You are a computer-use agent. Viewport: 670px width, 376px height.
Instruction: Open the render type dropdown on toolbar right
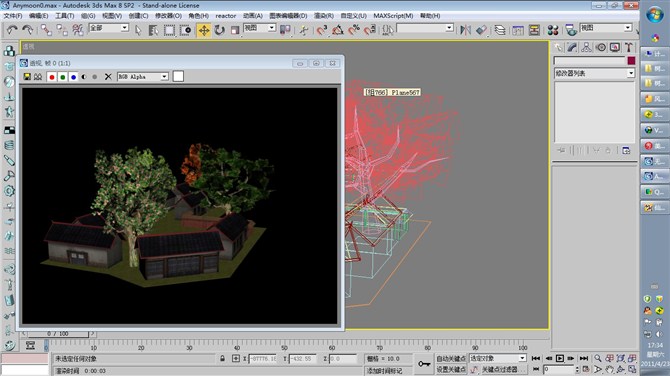coord(605,28)
